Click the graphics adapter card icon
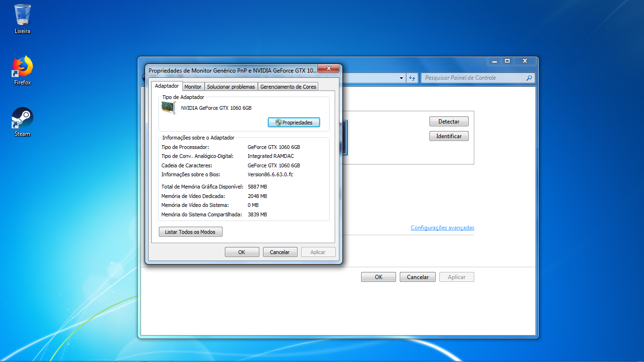Screen dimensions: 644x362 [168, 108]
